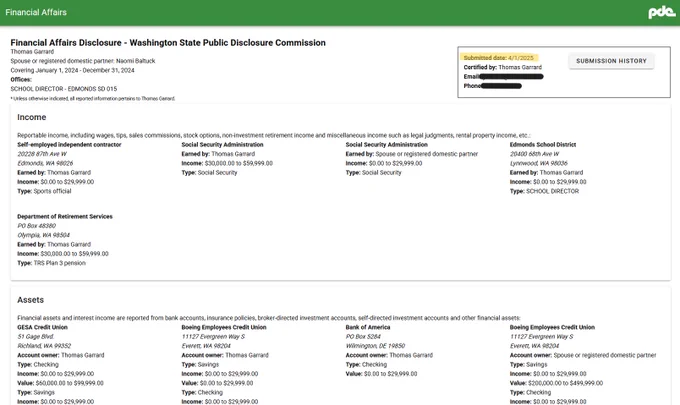The width and height of the screenshot is (680, 405).
Task: Click the '20228 87th Ave W' address
Action: pyautogui.click(x=42, y=154)
